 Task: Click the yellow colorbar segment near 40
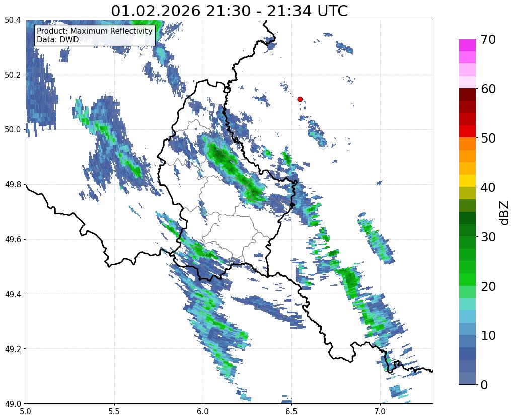click(x=467, y=181)
